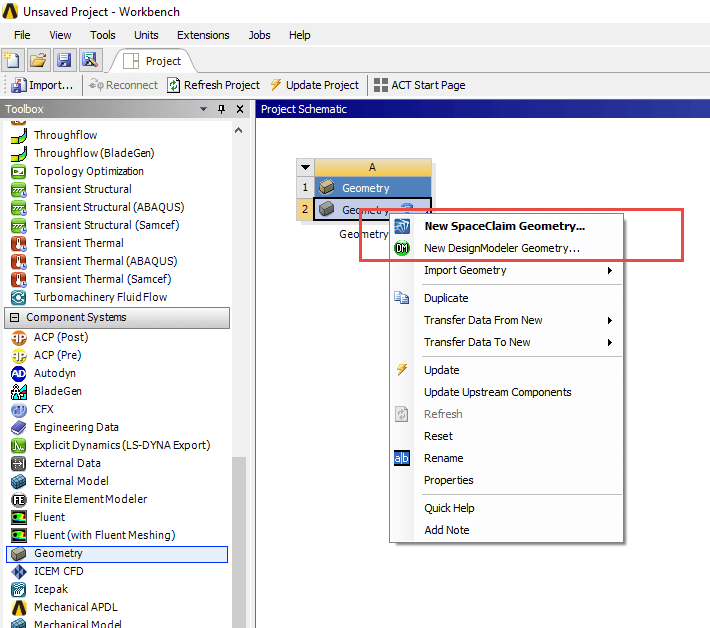
Task: Select New SpaceClaim Geometry menu entry
Action: click(506, 226)
